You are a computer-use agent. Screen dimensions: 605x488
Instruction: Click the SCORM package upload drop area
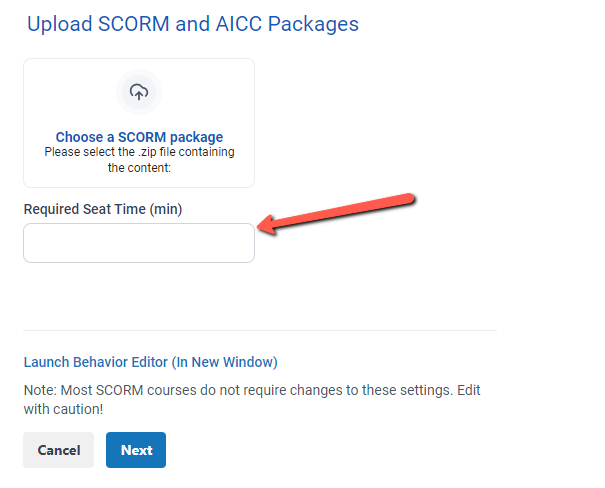(139, 123)
